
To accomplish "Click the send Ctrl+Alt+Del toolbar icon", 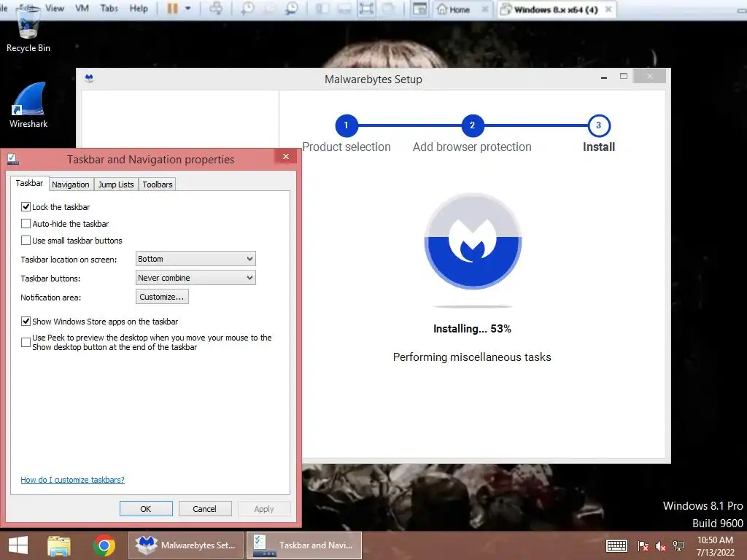I will coord(216,9).
